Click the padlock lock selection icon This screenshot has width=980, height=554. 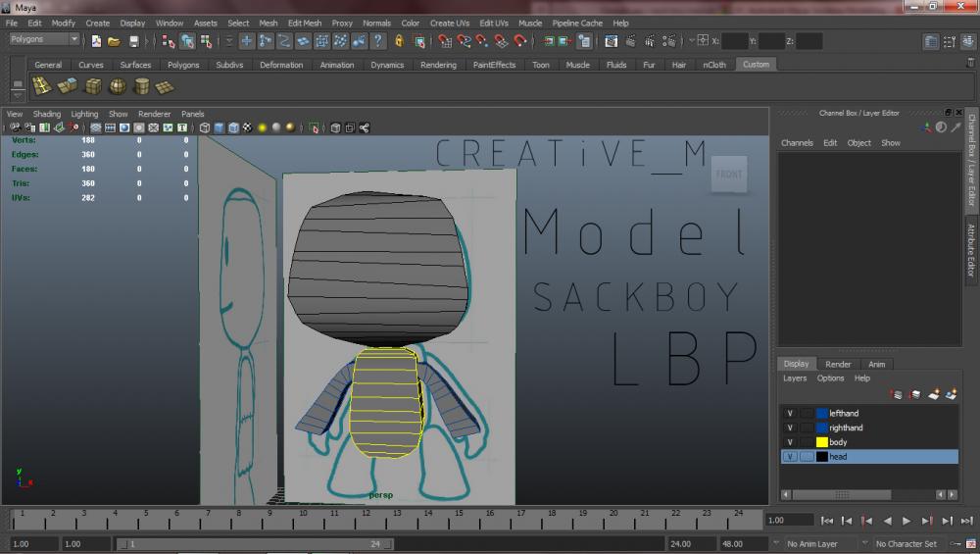[x=400, y=41]
